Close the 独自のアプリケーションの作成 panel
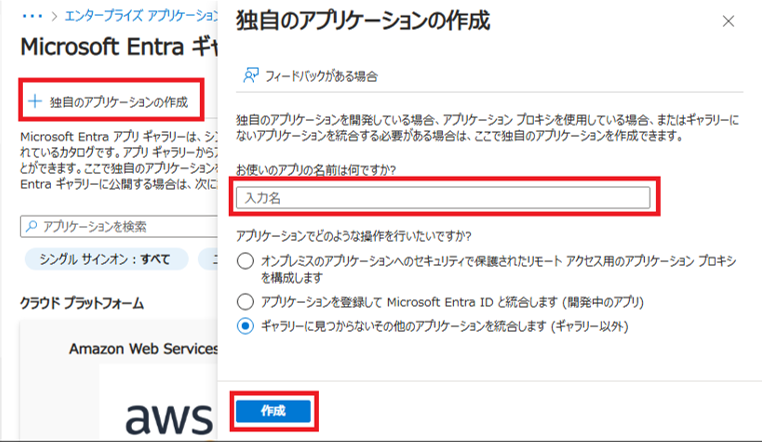The image size is (762, 442). pyautogui.click(x=728, y=21)
